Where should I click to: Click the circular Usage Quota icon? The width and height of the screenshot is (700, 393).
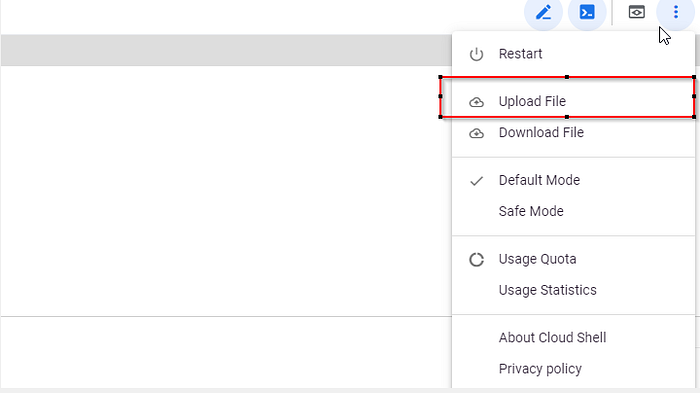tap(476, 259)
